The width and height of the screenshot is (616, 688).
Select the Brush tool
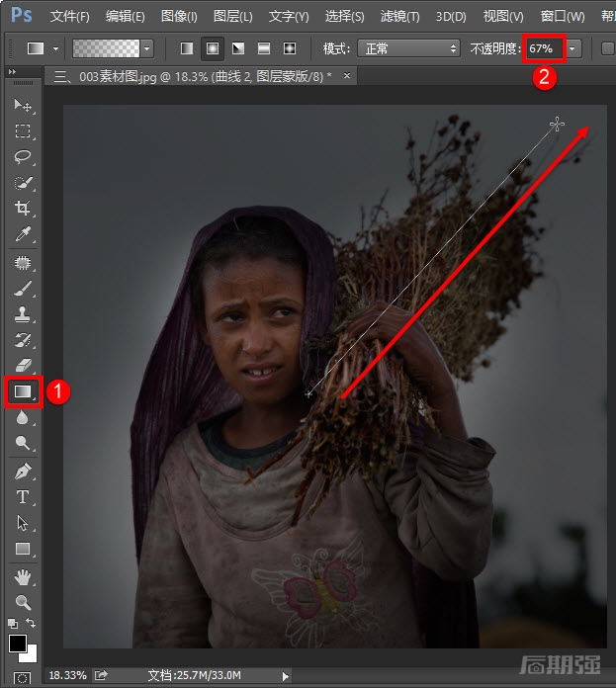coord(23,289)
